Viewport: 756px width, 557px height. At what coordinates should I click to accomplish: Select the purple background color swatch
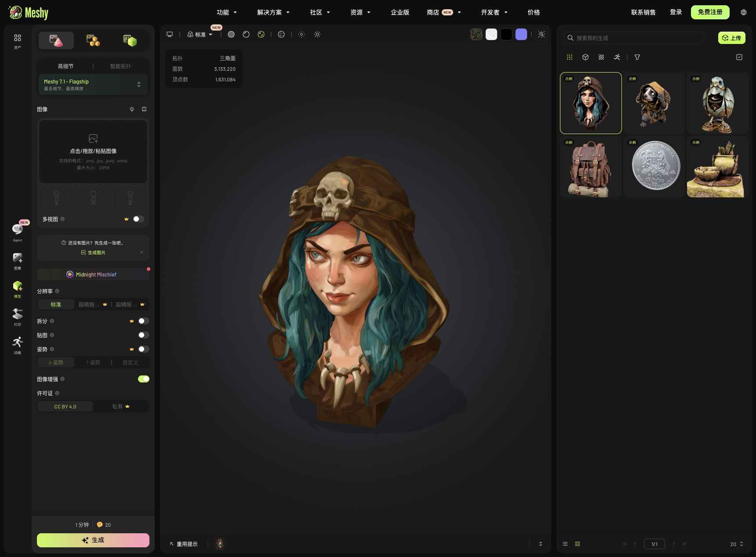[521, 34]
